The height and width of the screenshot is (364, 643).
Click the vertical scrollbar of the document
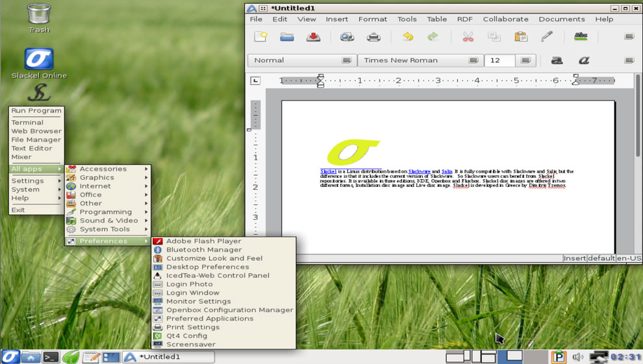click(x=638, y=115)
